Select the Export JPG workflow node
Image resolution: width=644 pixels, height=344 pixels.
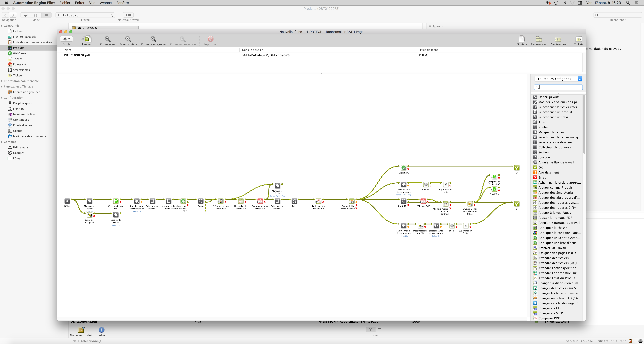403,168
